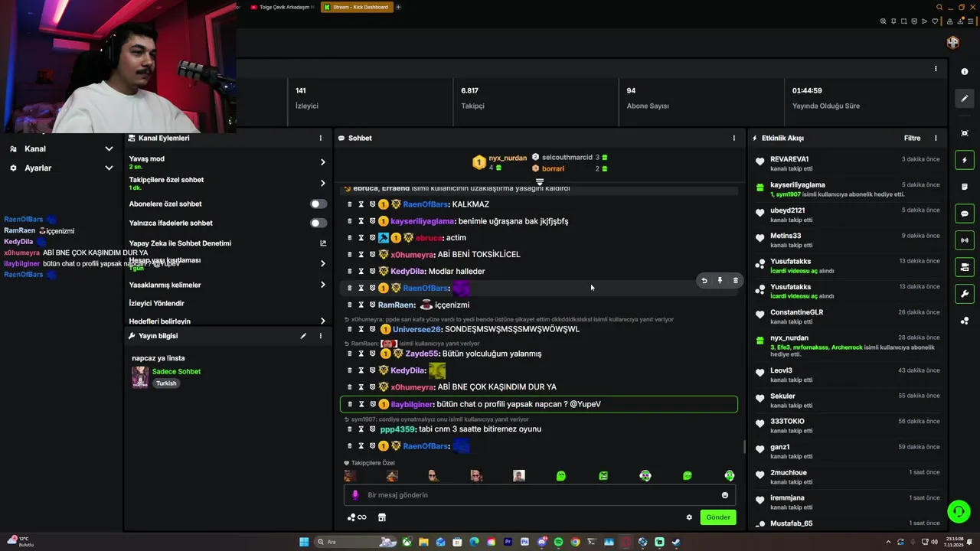Open Yavaş mod options arrow
Image resolution: width=980 pixels, height=551 pixels.
pyautogui.click(x=322, y=162)
